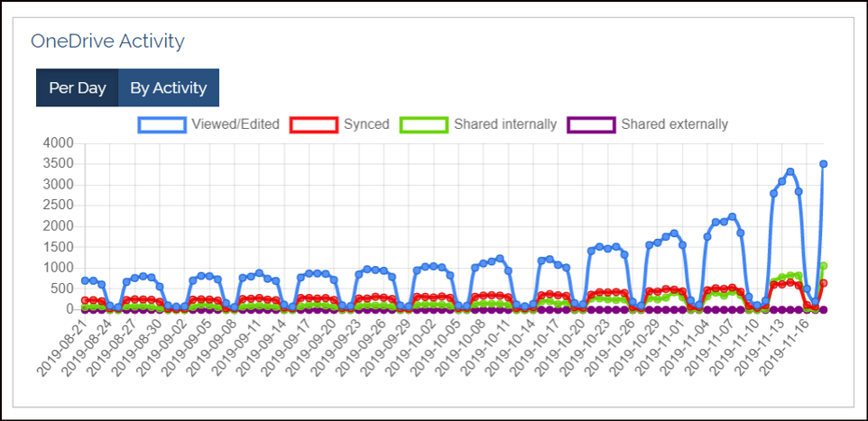The width and height of the screenshot is (868, 421).
Task: Click the last green Shared internally data point
Action: pos(824,266)
